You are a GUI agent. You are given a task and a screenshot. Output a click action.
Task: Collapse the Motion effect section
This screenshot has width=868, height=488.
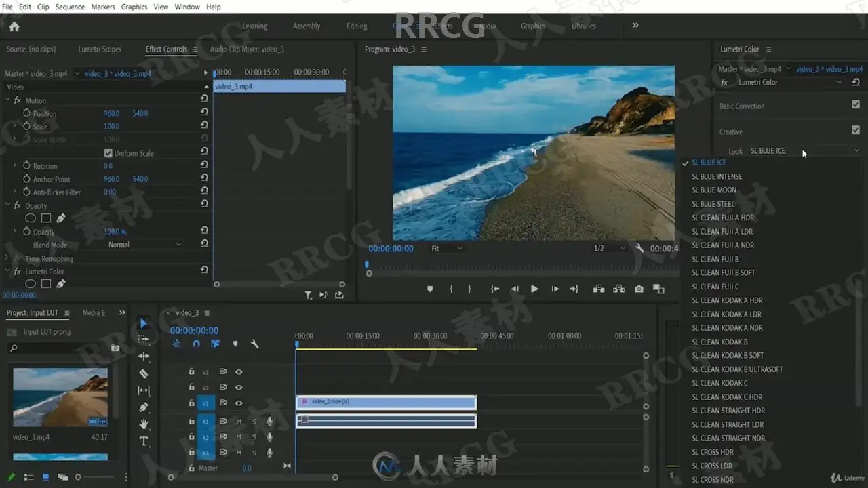(8, 100)
